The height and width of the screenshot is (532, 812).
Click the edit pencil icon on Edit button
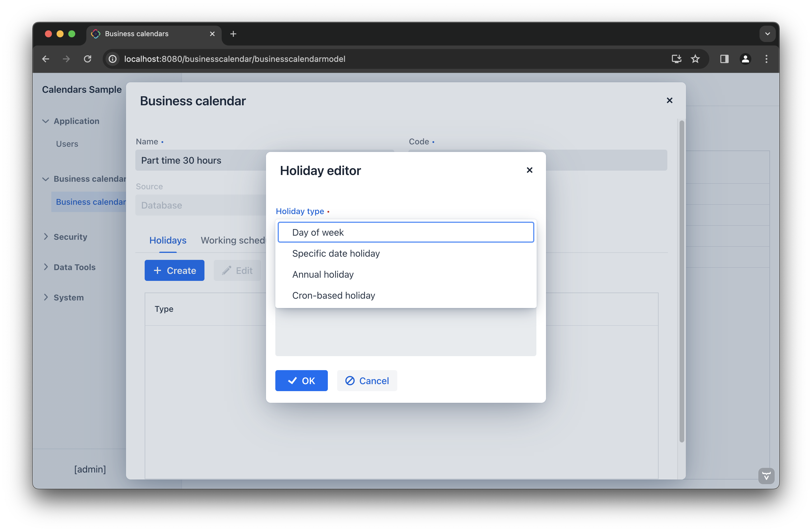click(x=227, y=270)
